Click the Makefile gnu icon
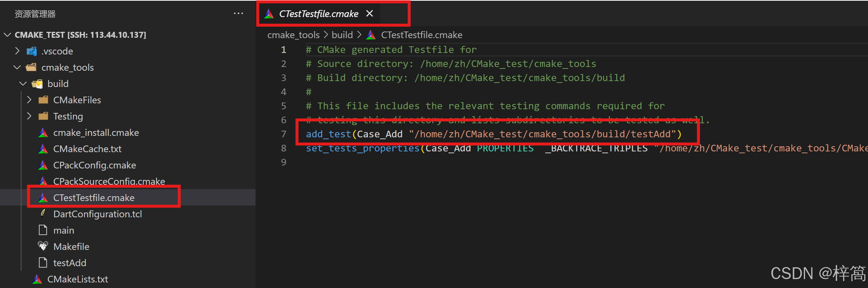 pyautogui.click(x=43, y=246)
